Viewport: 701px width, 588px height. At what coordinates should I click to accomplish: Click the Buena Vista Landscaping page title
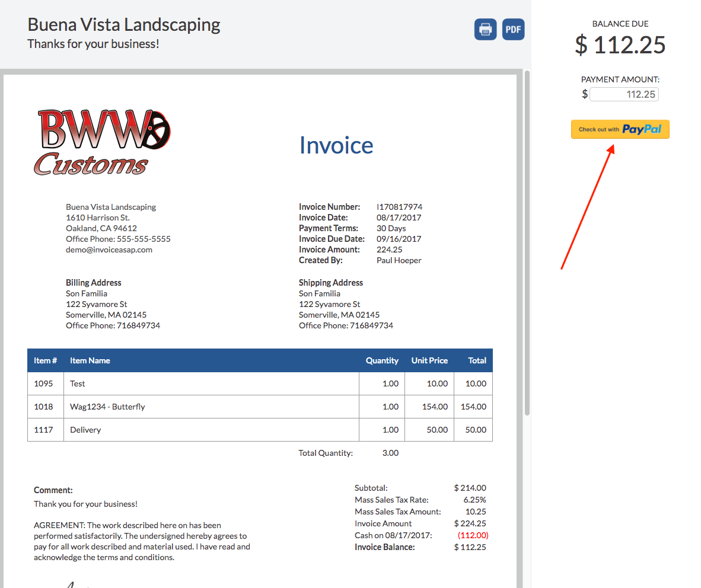tap(124, 25)
